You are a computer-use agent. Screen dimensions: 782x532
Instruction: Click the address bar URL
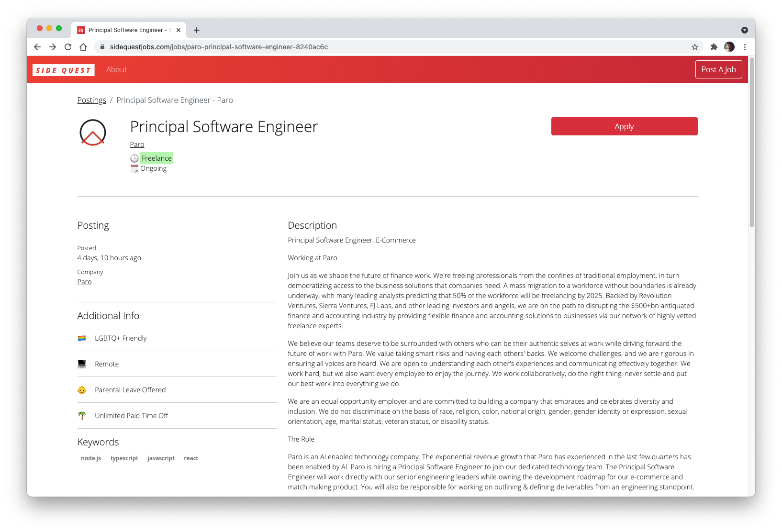coord(219,47)
